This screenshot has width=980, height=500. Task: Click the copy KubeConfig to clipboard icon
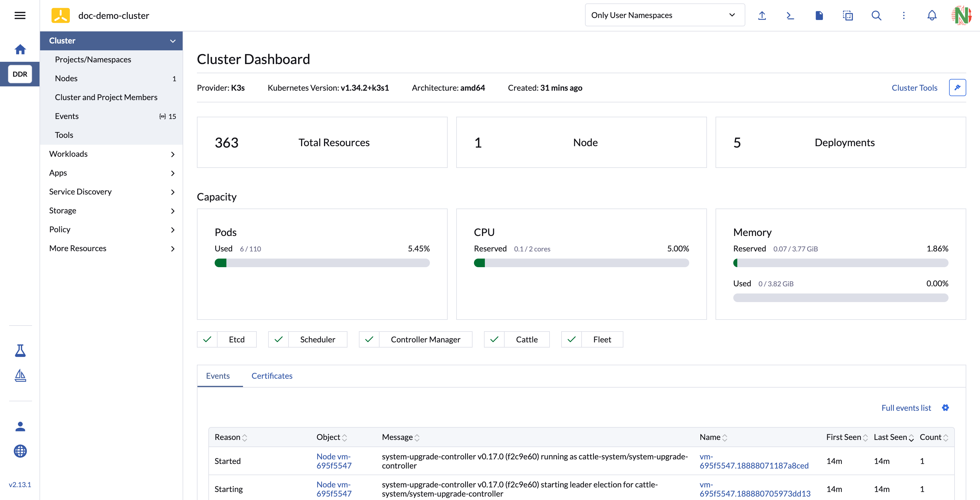847,16
